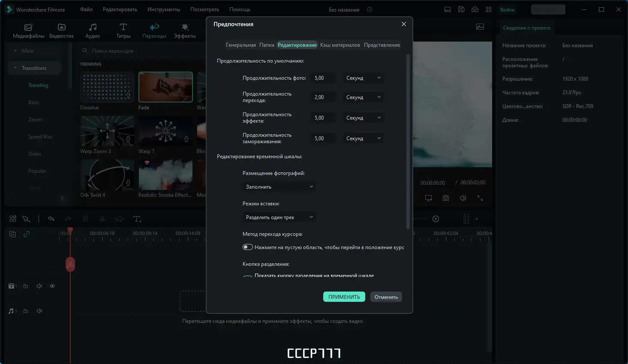Screen dimensions: 628x364
Task: Collapse the Transitions tree category
Action: (15, 68)
